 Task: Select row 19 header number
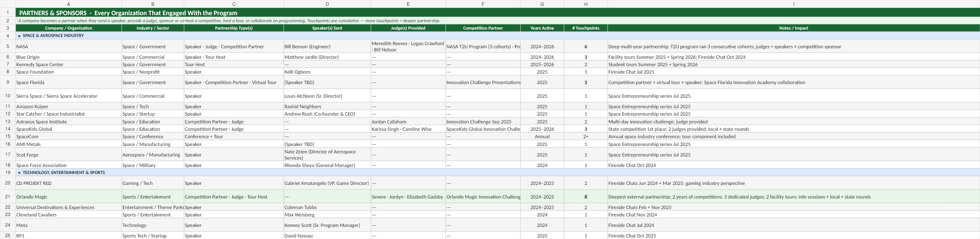coord(8,172)
